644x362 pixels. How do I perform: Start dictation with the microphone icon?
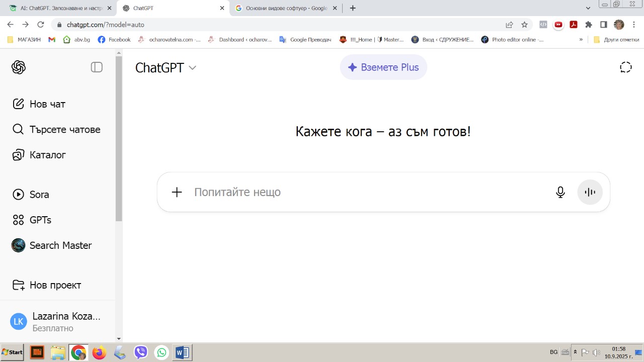(x=560, y=192)
